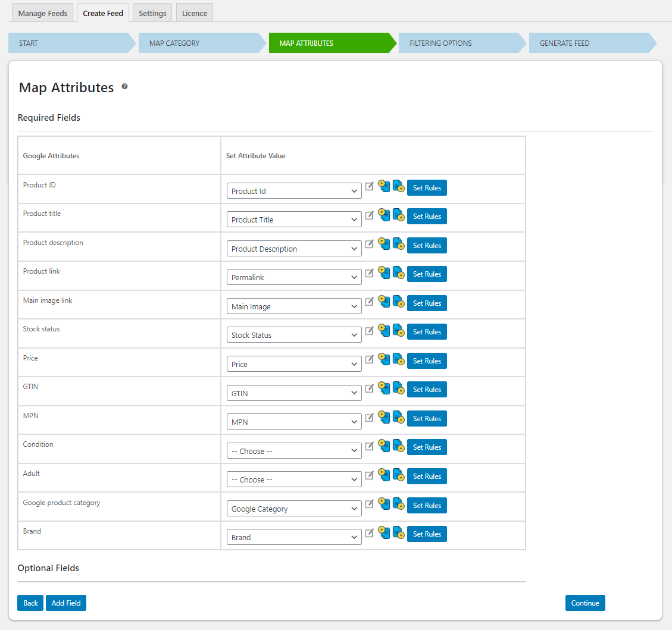Click the edit icon for Main image link
The width and height of the screenshot is (672, 630).
(369, 302)
